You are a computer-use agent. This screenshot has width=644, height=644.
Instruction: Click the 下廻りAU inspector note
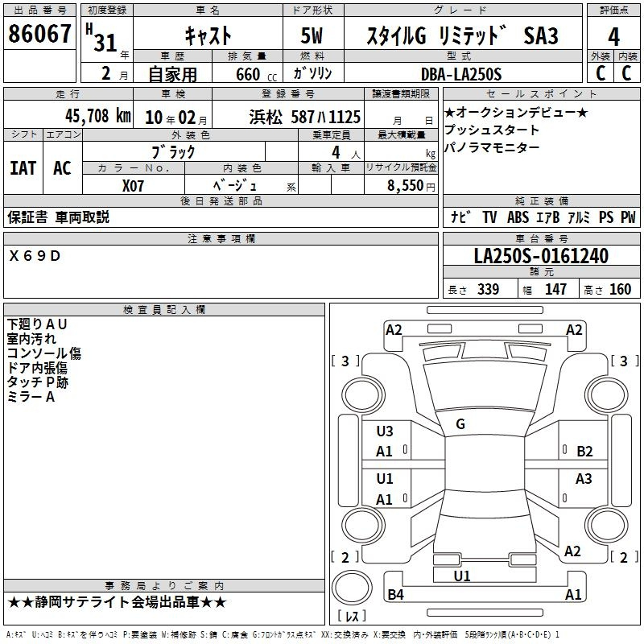click(38, 324)
